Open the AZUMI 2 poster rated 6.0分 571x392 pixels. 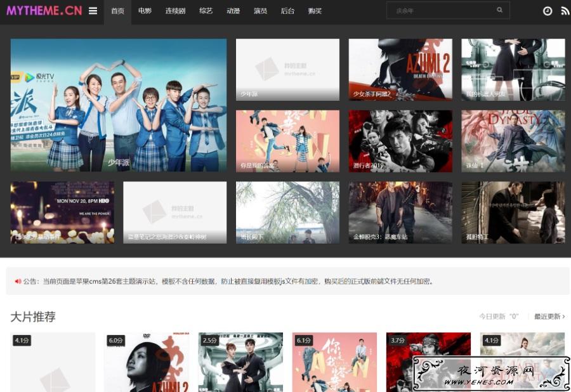click(x=147, y=362)
